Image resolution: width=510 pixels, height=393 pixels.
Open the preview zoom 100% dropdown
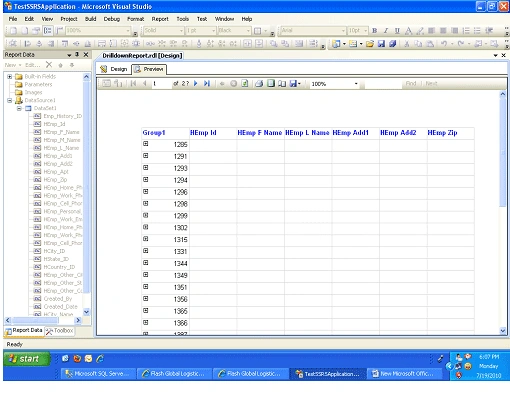click(356, 84)
